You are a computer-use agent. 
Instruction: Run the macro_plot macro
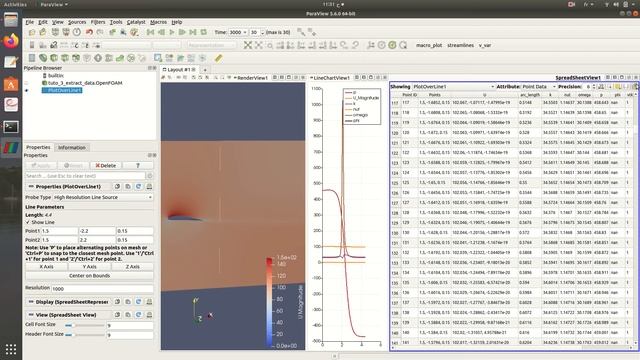tap(429, 45)
